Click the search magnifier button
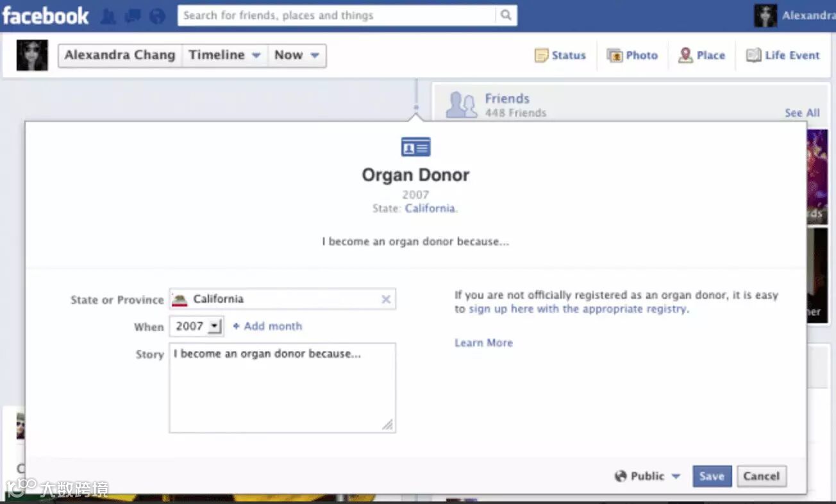Screen dimensions: 836x504 pos(506,15)
